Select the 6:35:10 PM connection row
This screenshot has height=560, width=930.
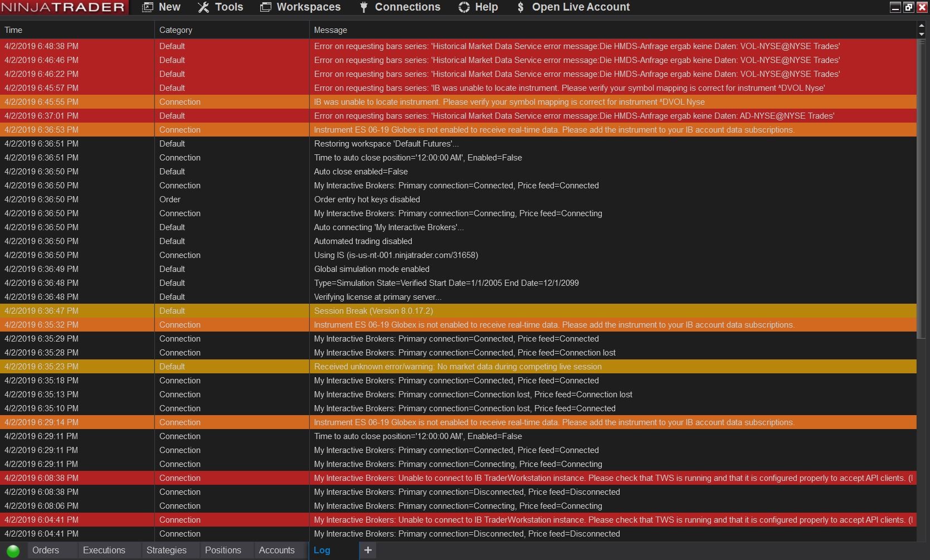458,408
